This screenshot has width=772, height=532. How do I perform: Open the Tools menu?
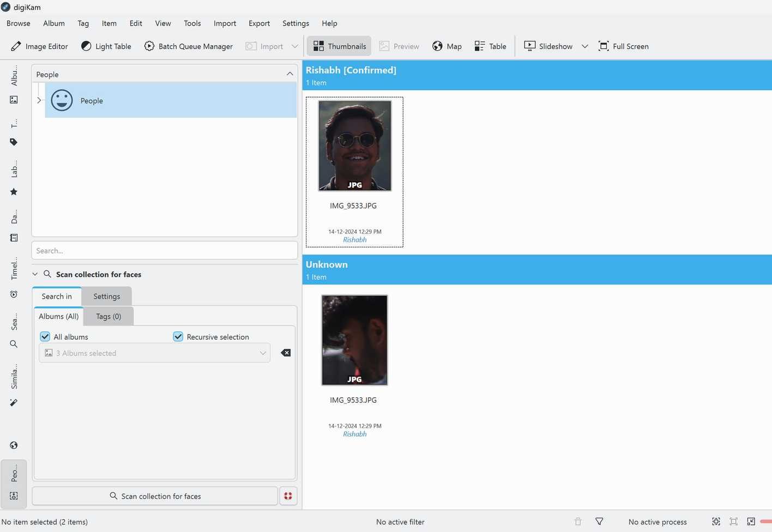(x=192, y=23)
